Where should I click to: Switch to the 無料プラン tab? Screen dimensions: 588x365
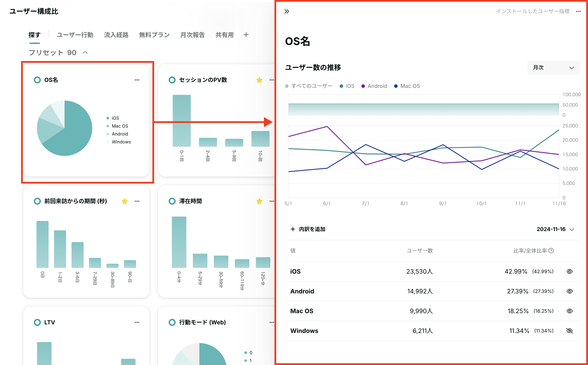(x=154, y=35)
